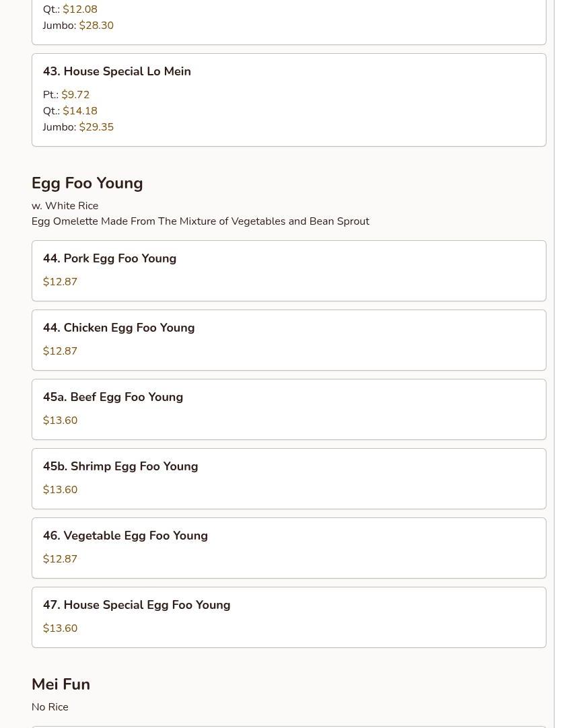
Task: Click the Mei Fun section heading
Action: point(61,684)
